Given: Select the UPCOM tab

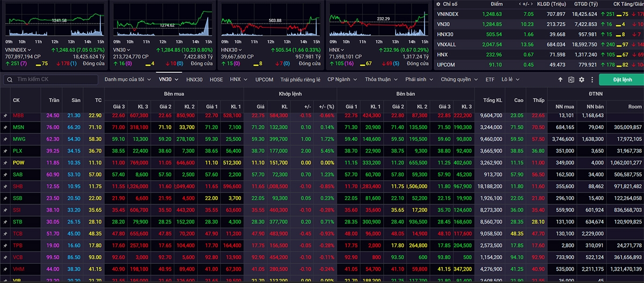Looking at the screenshot, I should point(264,79).
